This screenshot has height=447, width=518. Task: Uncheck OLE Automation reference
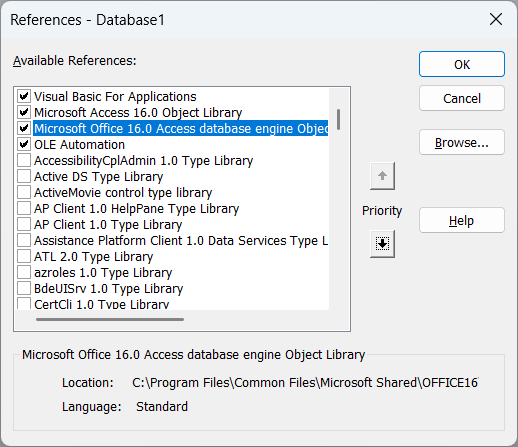pyautogui.click(x=24, y=144)
